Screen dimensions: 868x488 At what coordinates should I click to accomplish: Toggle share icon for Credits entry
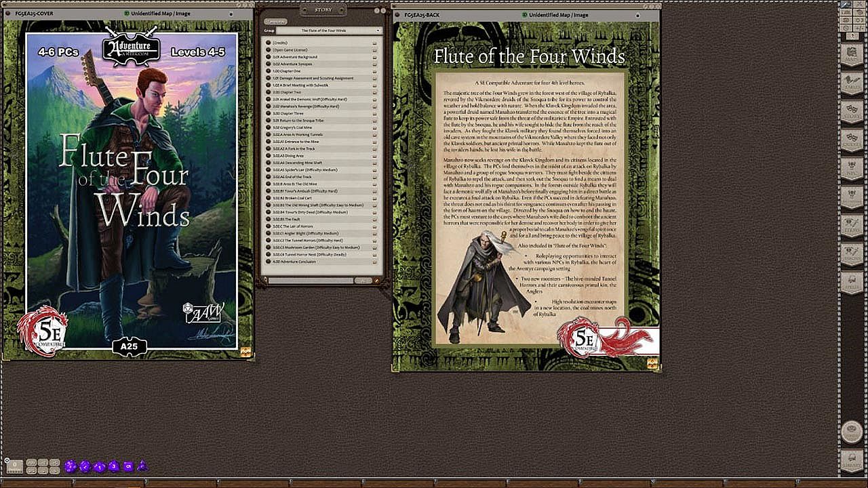(x=374, y=43)
